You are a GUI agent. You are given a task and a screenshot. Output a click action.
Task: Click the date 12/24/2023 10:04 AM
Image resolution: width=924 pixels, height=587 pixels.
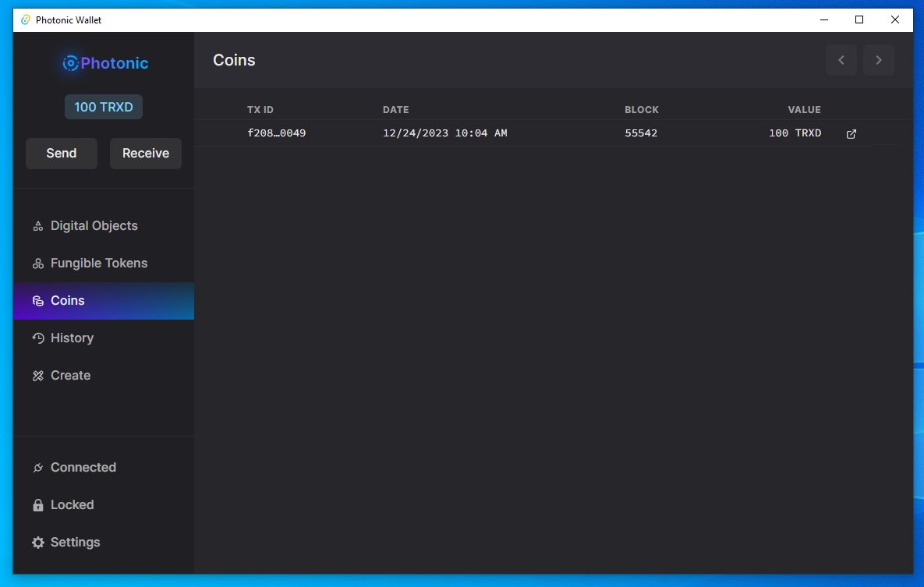click(x=445, y=133)
